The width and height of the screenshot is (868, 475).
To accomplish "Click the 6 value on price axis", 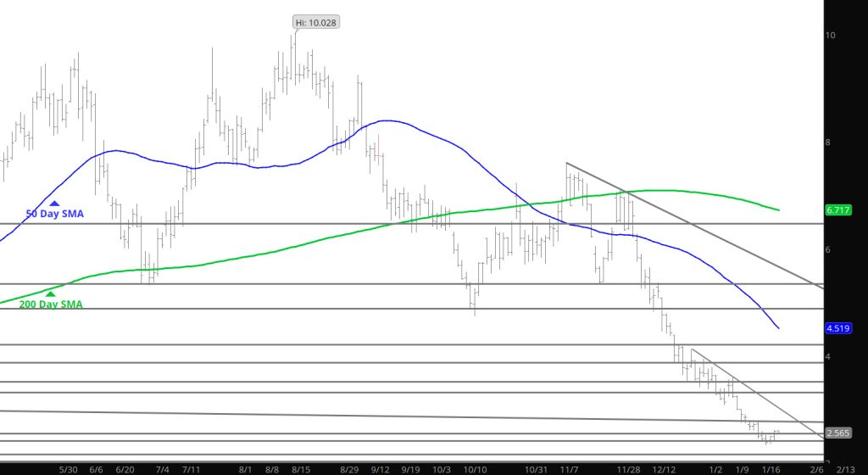I will click(829, 249).
